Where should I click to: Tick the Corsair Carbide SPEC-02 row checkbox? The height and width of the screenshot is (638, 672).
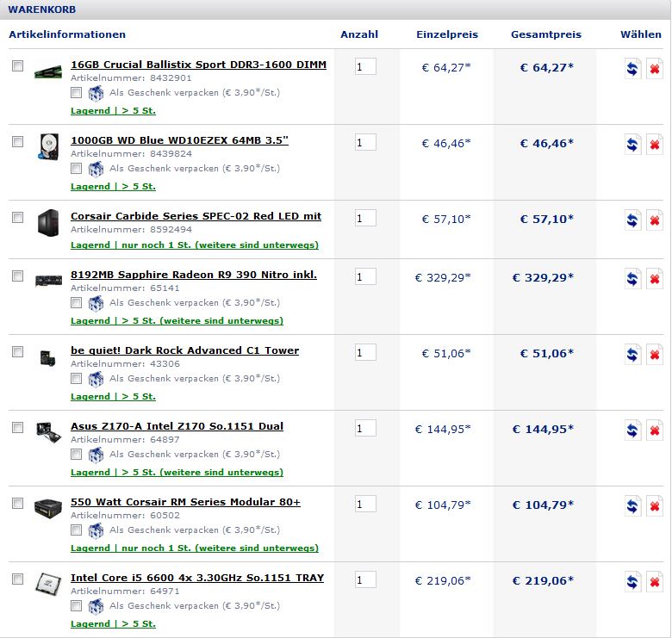pos(17,217)
